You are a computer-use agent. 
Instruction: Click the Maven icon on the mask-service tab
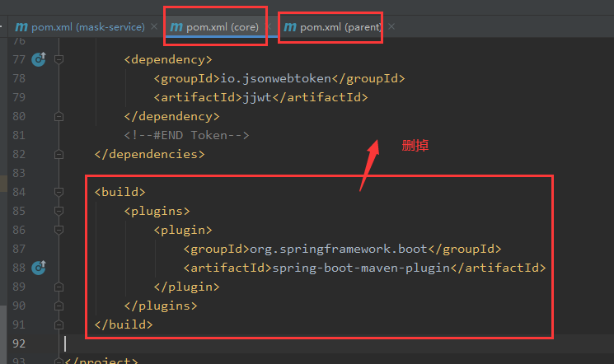tap(21, 26)
